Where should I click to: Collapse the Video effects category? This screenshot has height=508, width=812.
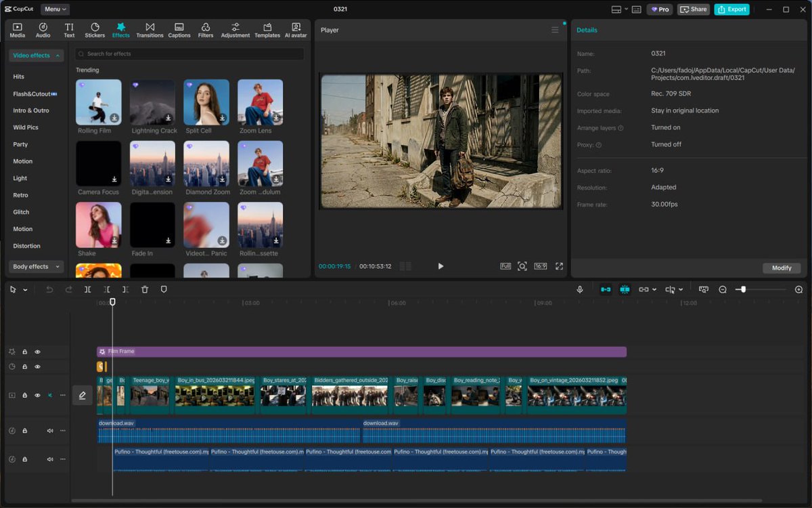pos(37,56)
